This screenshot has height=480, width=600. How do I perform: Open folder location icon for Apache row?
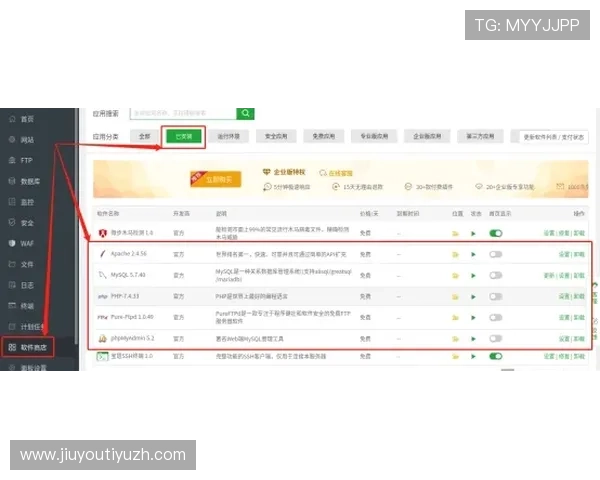[x=455, y=255]
